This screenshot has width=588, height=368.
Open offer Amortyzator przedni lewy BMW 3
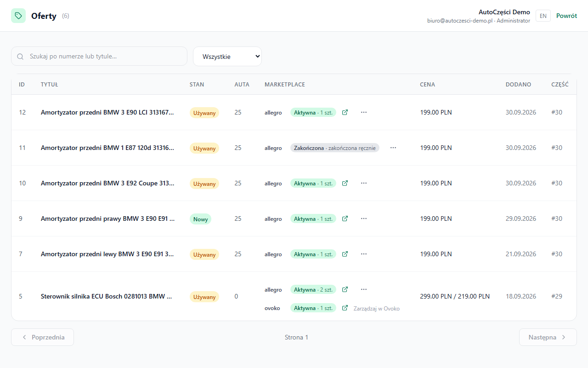[107, 254]
